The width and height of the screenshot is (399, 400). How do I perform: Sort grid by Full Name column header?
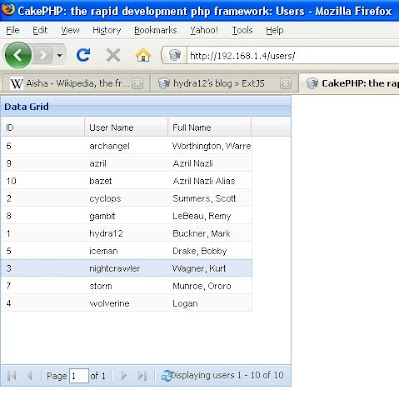tap(209, 127)
